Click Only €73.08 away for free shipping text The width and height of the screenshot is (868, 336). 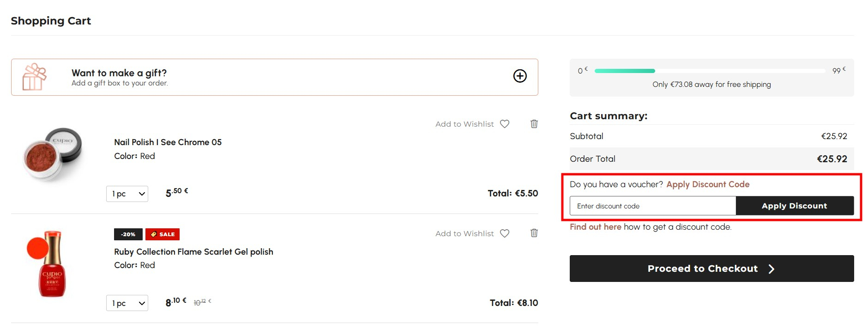pos(711,85)
